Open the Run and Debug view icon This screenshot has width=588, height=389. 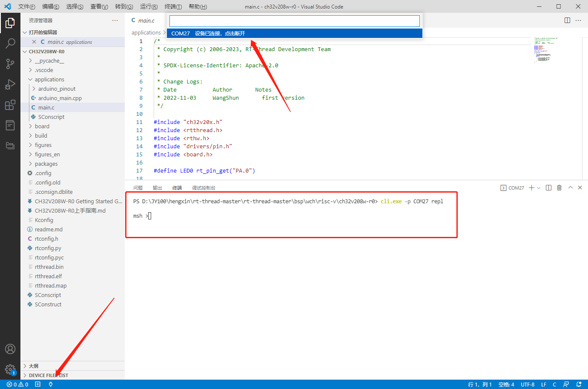(10, 84)
